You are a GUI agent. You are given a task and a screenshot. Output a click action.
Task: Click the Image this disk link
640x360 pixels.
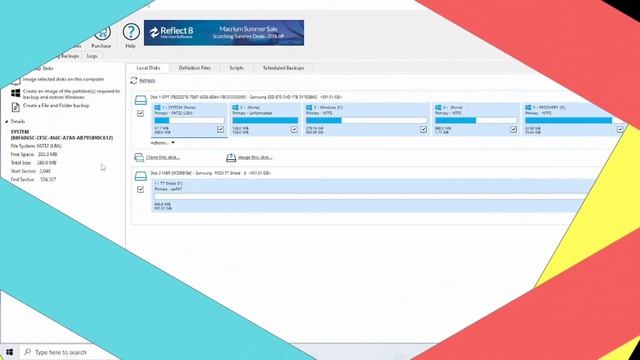[255, 157]
